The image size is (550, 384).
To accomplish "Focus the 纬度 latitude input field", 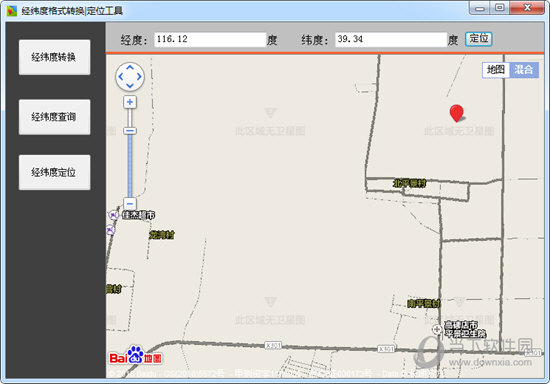I will (391, 39).
